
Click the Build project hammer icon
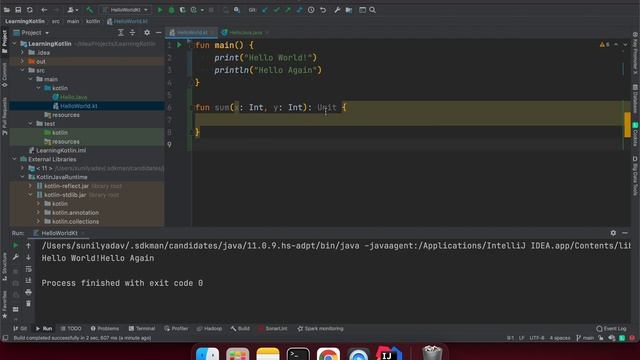coord(89,10)
